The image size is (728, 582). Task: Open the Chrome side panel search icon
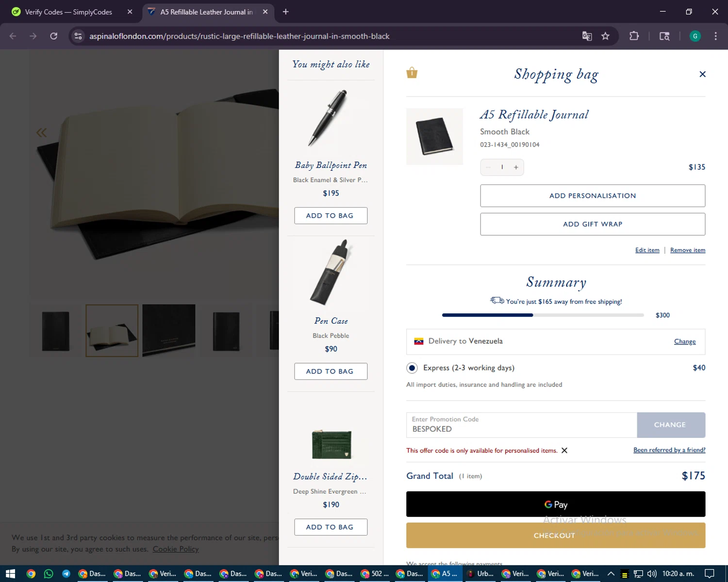click(664, 36)
